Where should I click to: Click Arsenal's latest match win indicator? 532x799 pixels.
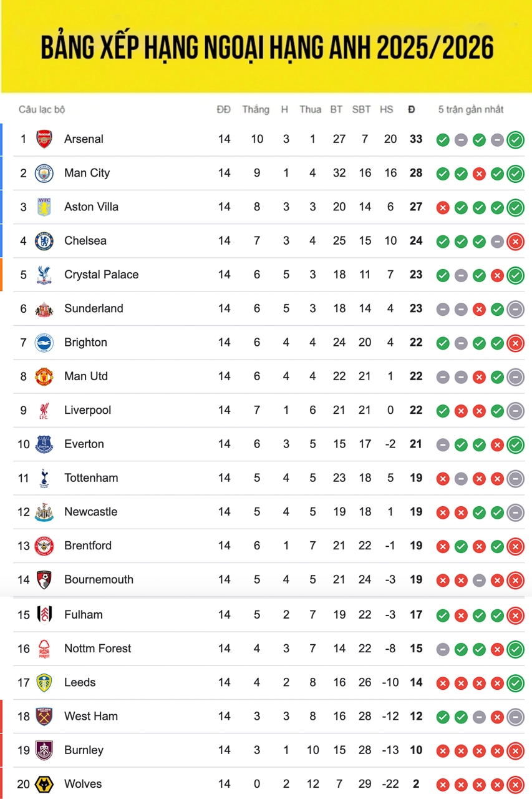(515, 140)
